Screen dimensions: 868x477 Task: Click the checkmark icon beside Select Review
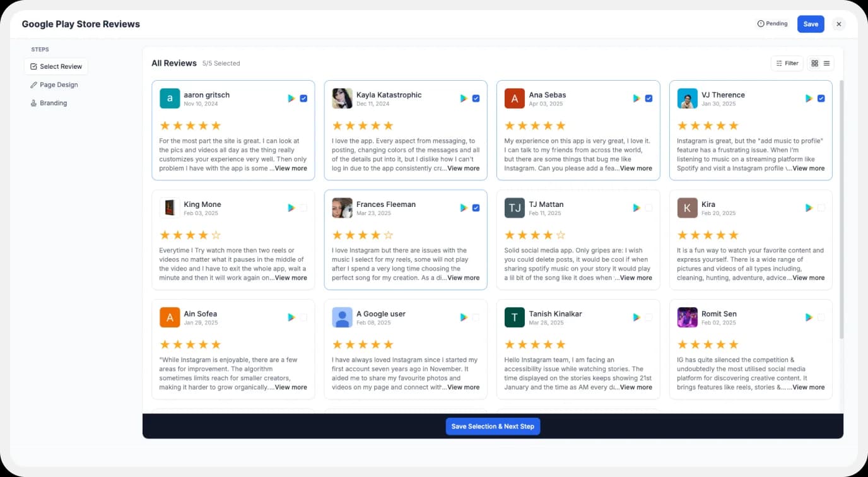pyautogui.click(x=33, y=66)
